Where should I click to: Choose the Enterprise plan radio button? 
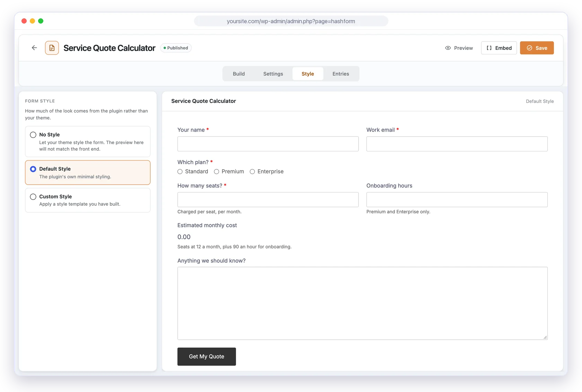coord(253,171)
